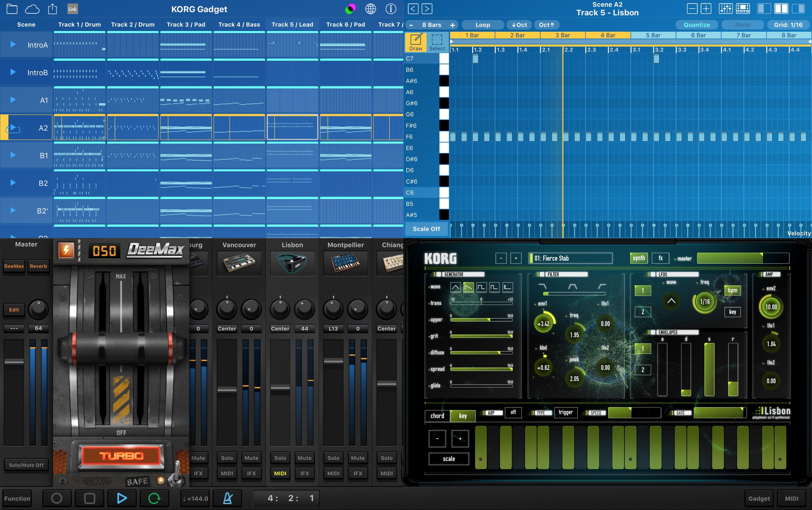Switch to the synth tab
This screenshot has width=812, height=510.
(x=639, y=258)
